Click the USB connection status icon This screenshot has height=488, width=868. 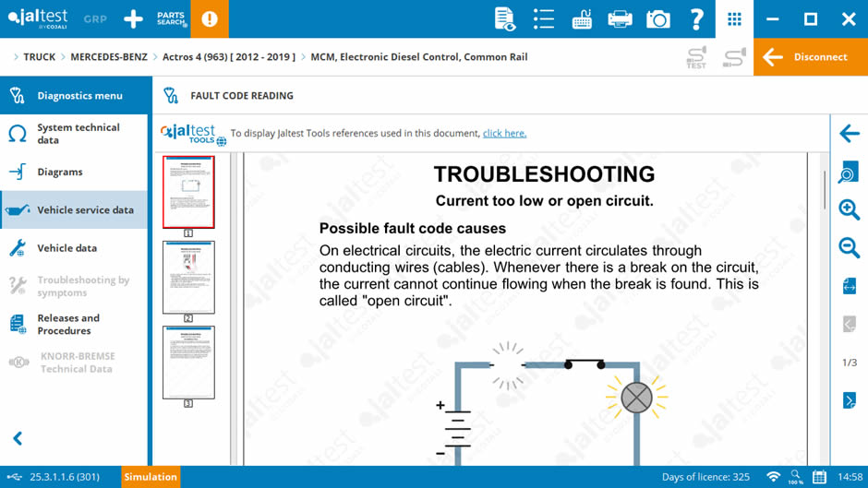[14, 477]
